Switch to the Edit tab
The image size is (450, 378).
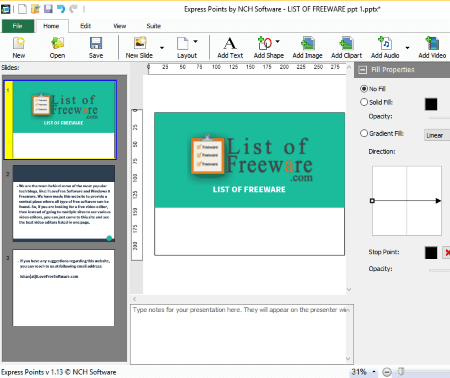coord(85,26)
